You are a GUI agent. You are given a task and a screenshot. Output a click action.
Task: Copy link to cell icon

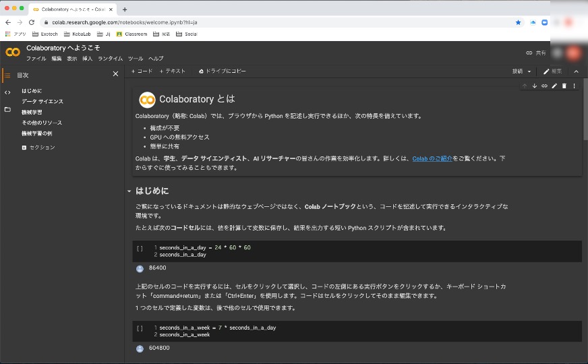click(x=544, y=86)
